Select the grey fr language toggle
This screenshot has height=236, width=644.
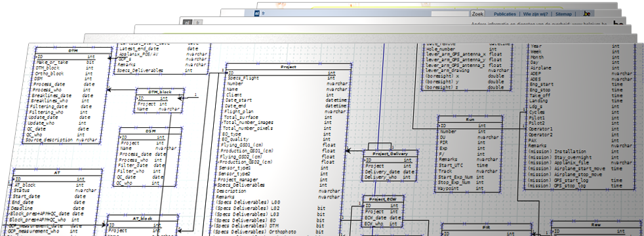click(197, 22)
